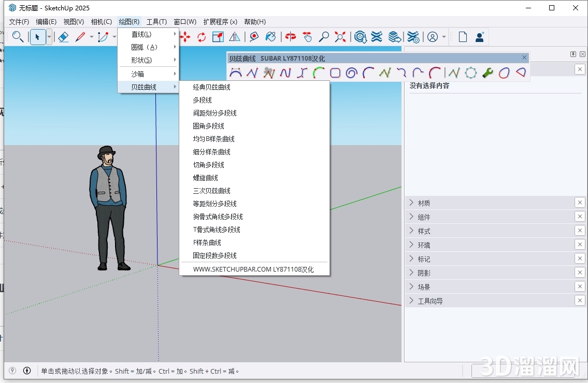Click the Zoom Extents icon
This screenshot has height=383, width=588.
point(340,37)
